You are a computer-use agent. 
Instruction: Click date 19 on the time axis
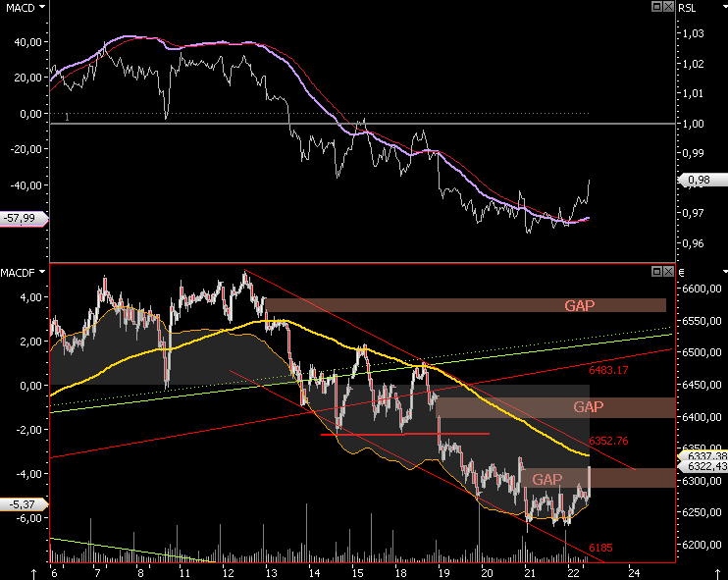coord(443,573)
